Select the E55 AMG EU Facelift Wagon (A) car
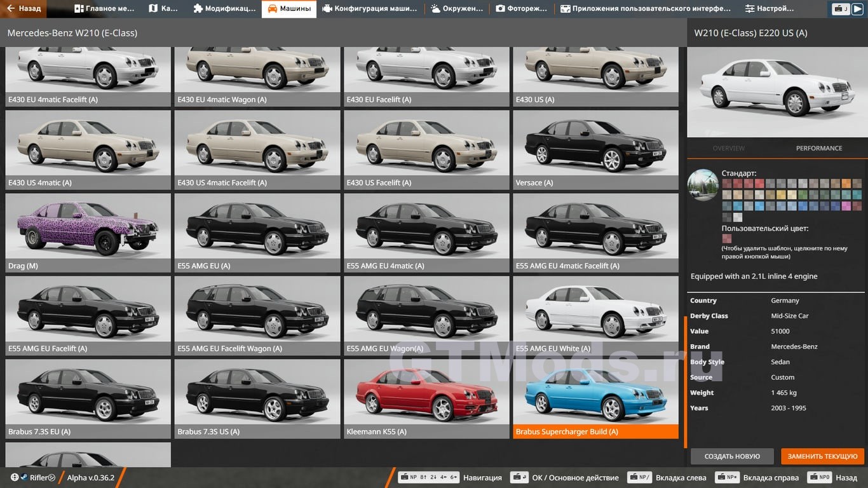This screenshot has width=868, height=488. [257, 316]
